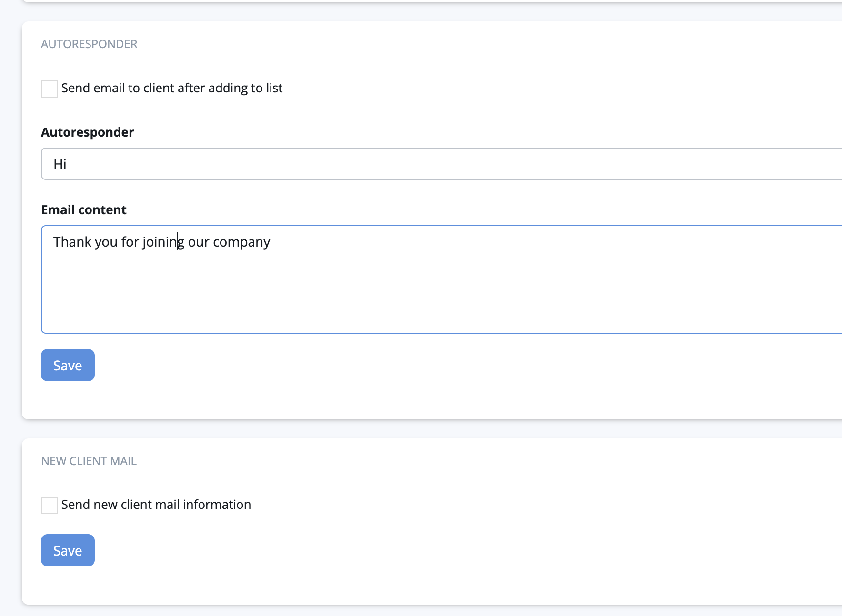Click the word 'joining' in the email content

click(x=163, y=242)
